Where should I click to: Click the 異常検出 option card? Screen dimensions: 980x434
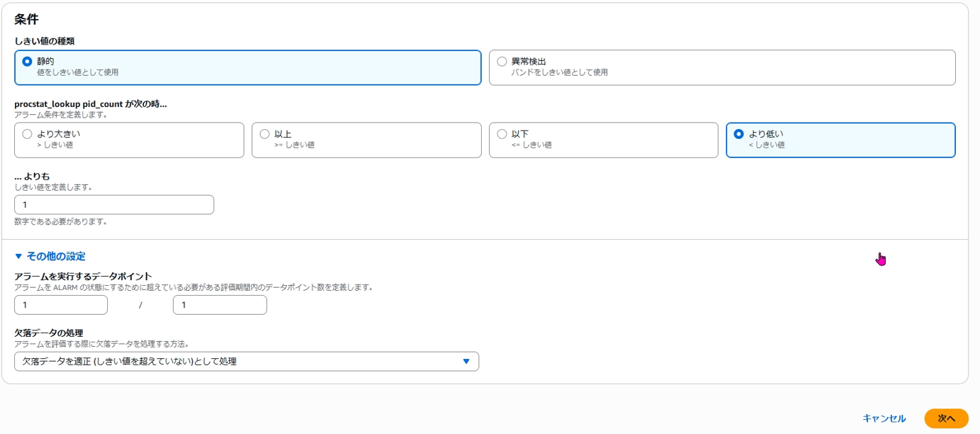pos(724,64)
